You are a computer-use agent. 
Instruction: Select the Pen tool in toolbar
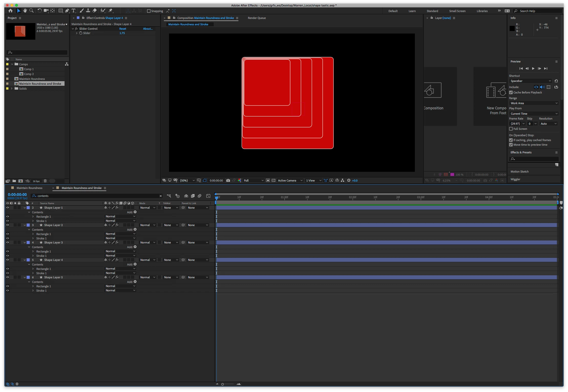(x=67, y=10)
